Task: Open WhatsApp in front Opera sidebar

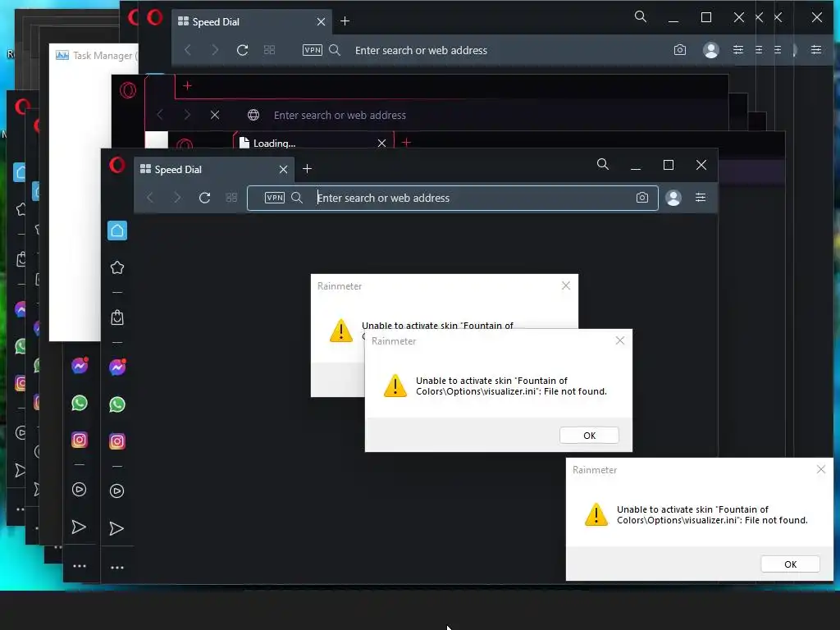Action: (117, 404)
